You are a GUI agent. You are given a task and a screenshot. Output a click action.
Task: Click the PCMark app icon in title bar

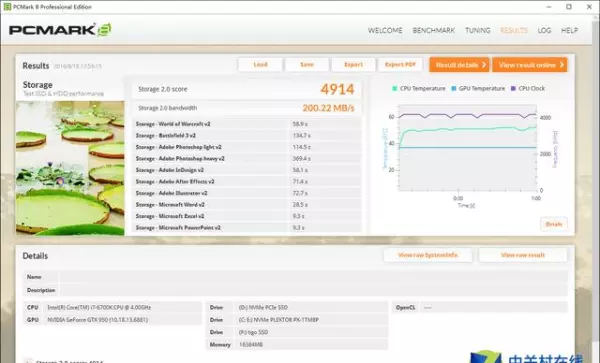(7, 7)
